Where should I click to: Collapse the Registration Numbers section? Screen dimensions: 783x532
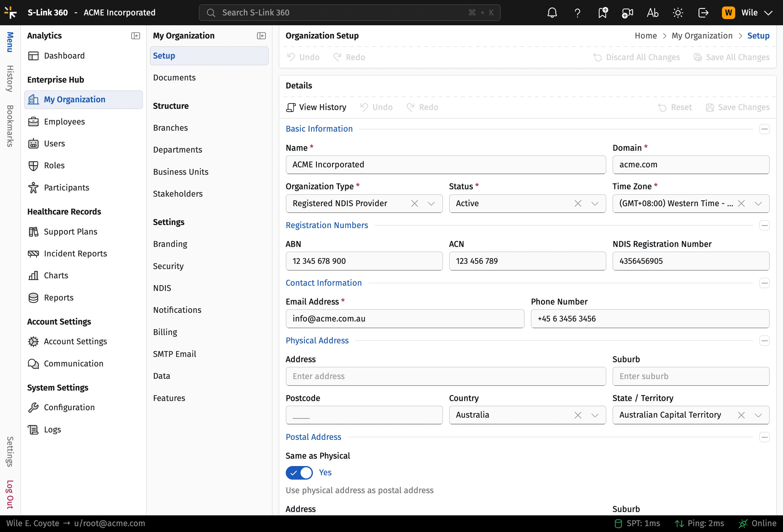click(x=764, y=225)
